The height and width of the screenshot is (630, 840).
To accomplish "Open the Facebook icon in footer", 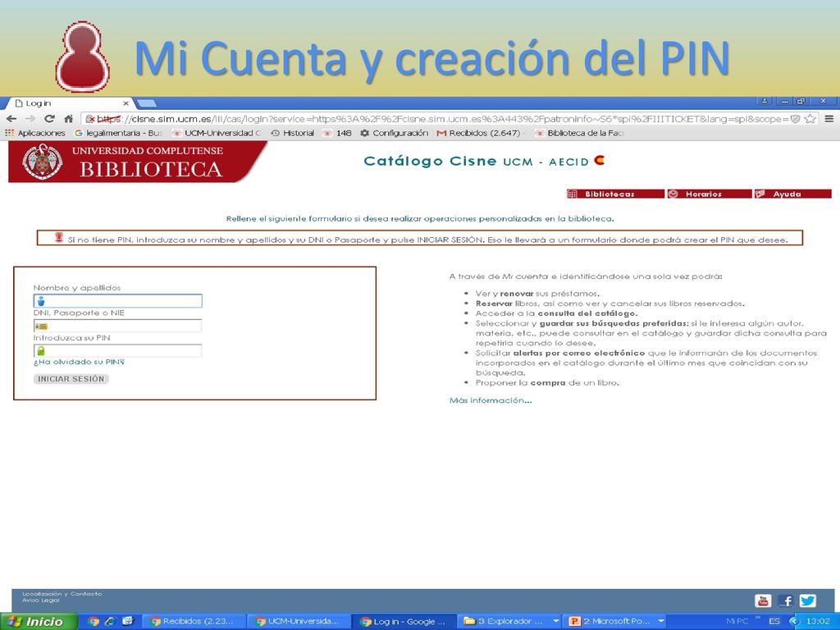I will (x=785, y=600).
